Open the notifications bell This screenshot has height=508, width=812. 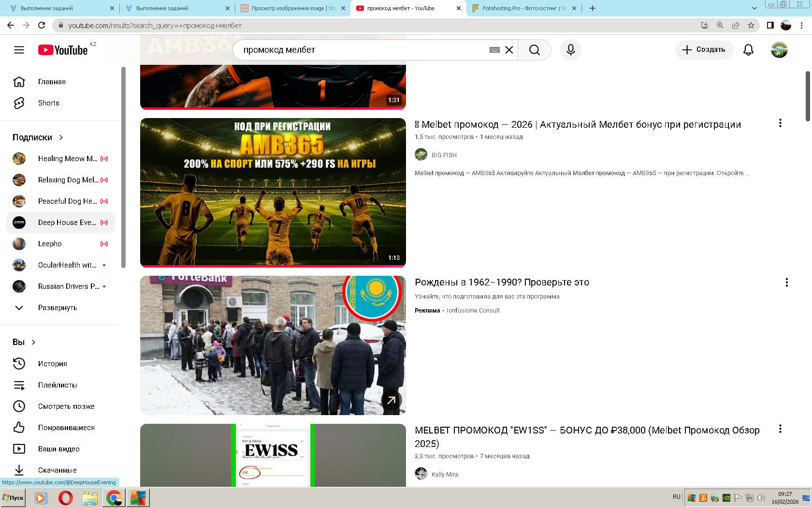click(x=748, y=50)
